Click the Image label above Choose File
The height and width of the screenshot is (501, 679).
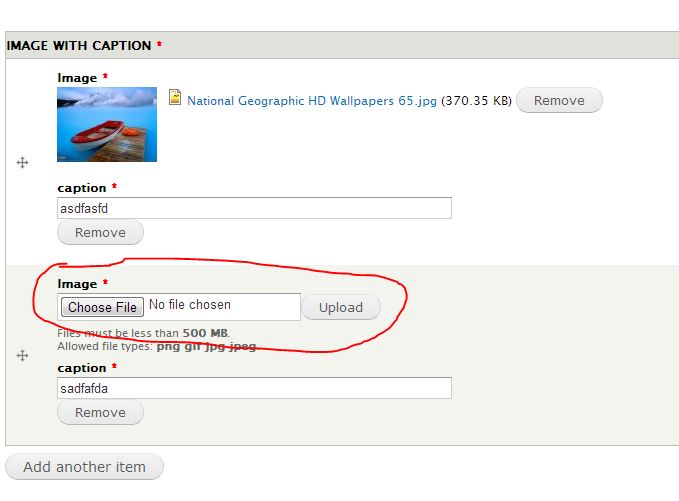tap(77, 284)
